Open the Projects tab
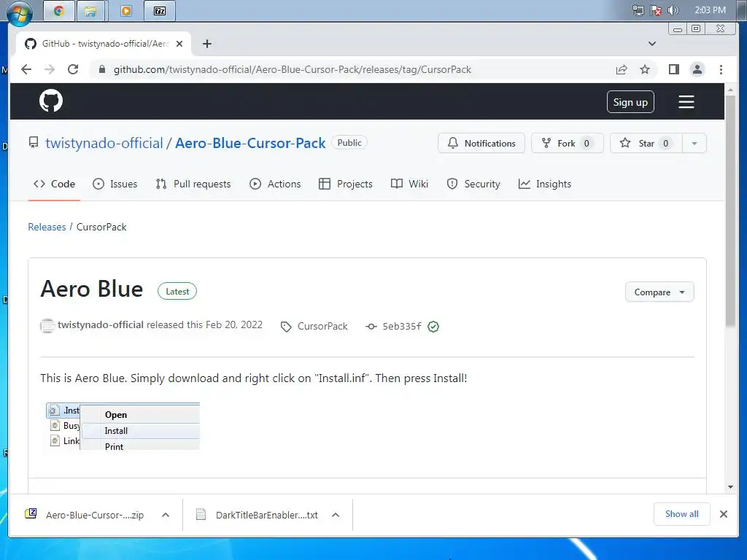Image resolution: width=747 pixels, height=560 pixels. pos(345,184)
